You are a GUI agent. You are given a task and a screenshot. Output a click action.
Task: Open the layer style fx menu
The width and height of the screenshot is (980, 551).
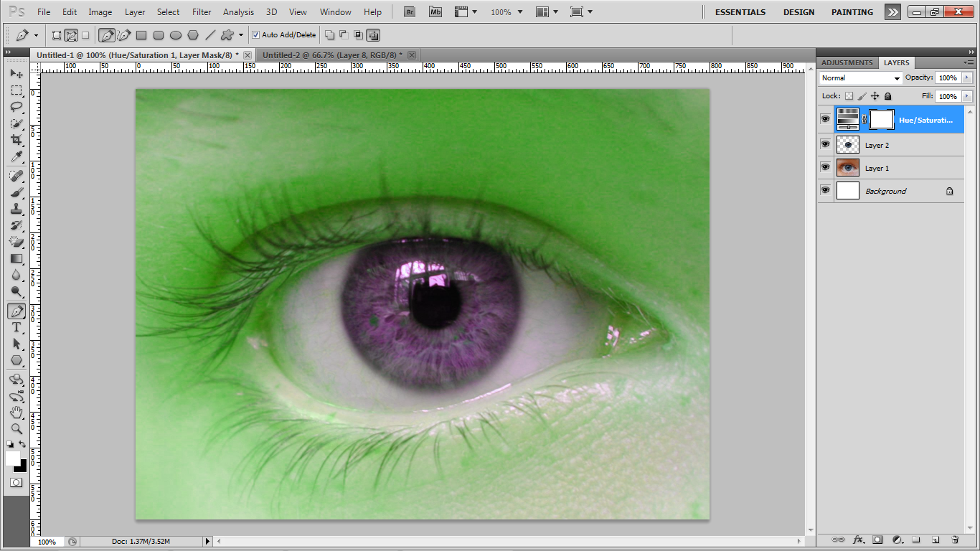coord(858,540)
